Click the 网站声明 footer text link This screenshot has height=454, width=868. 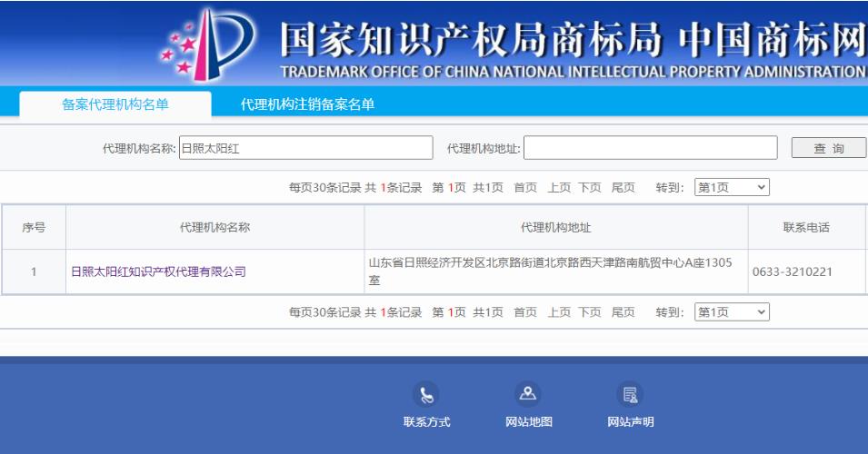(631, 422)
